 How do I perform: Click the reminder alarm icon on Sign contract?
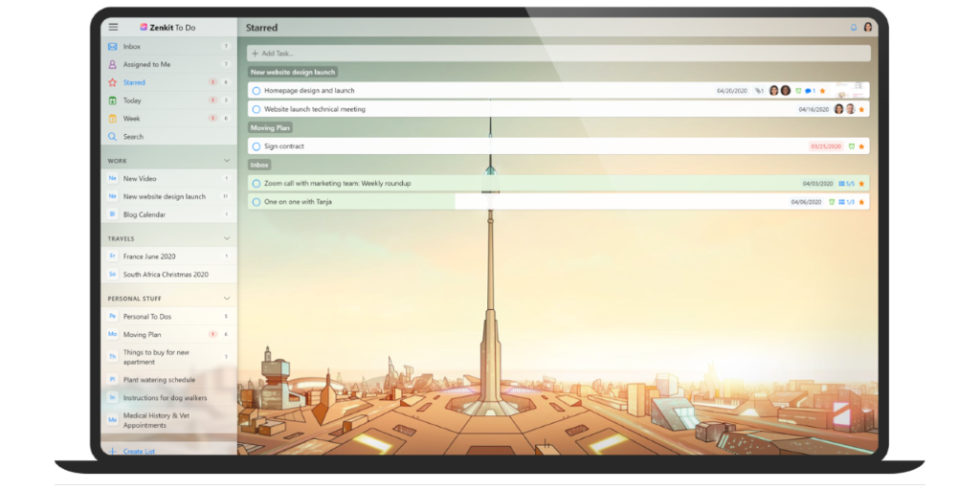click(x=851, y=146)
